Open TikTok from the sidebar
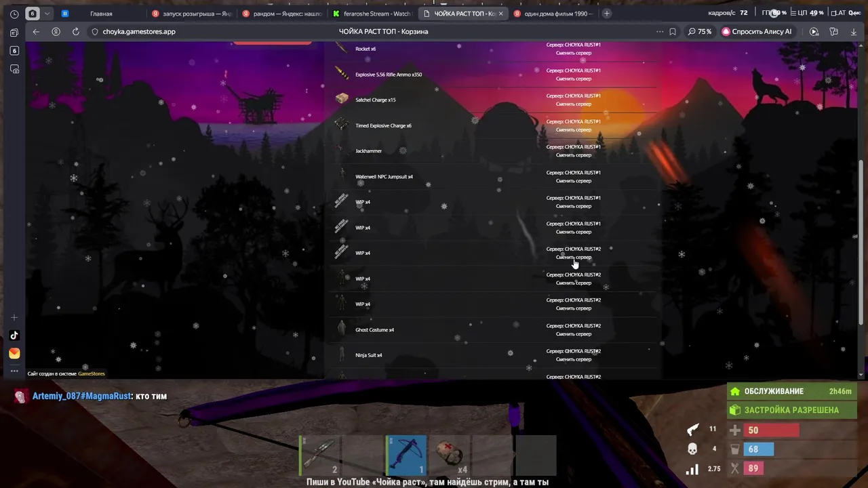 pos(14,335)
